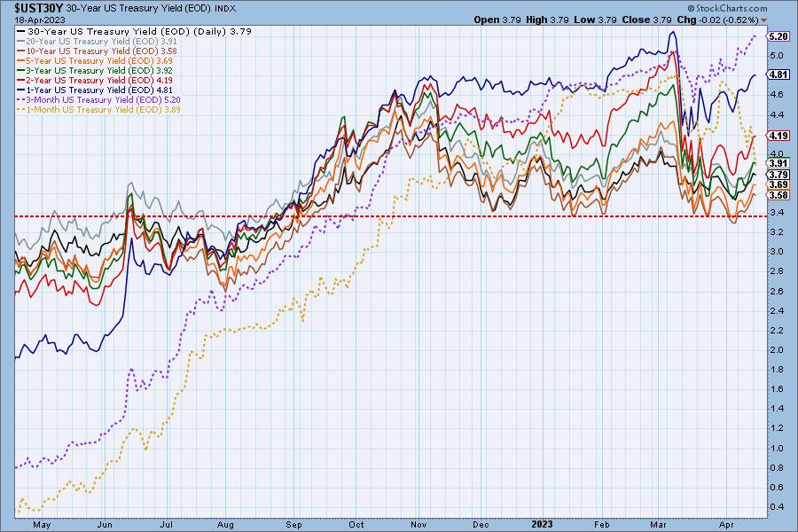Click the Dec label on the time axis
Viewport: 798px width, 532px height.
coord(481,524)
